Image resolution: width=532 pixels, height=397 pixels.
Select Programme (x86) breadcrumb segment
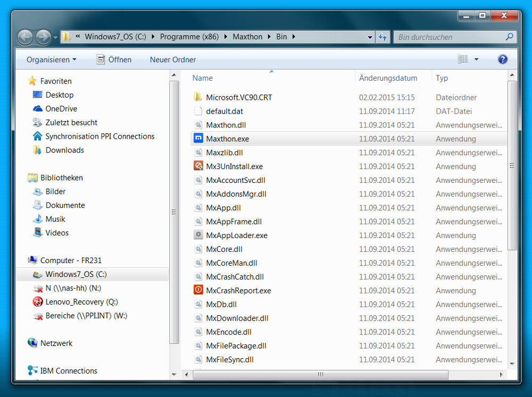coord(189,37)
